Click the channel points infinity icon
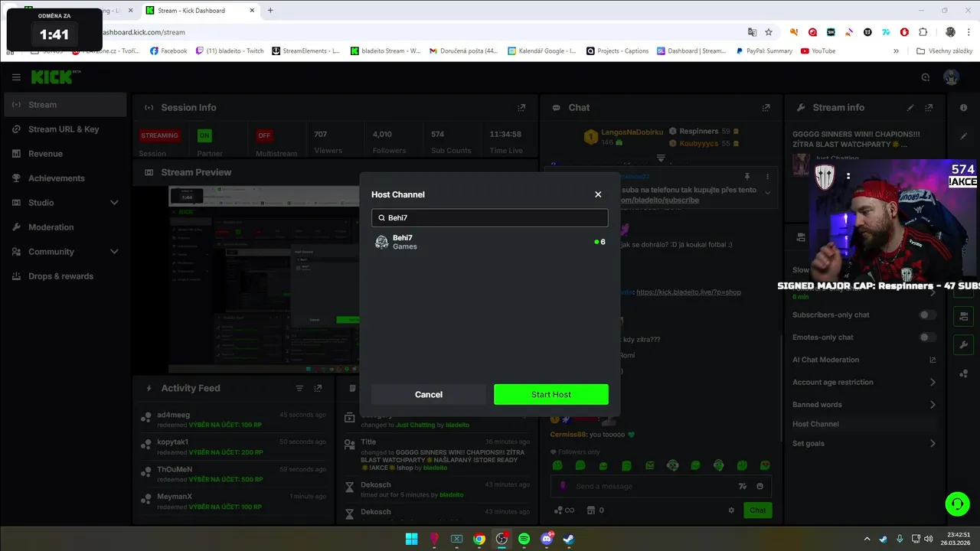The height and width of the screenshot is (551, 980). click(x=564, y=510)
